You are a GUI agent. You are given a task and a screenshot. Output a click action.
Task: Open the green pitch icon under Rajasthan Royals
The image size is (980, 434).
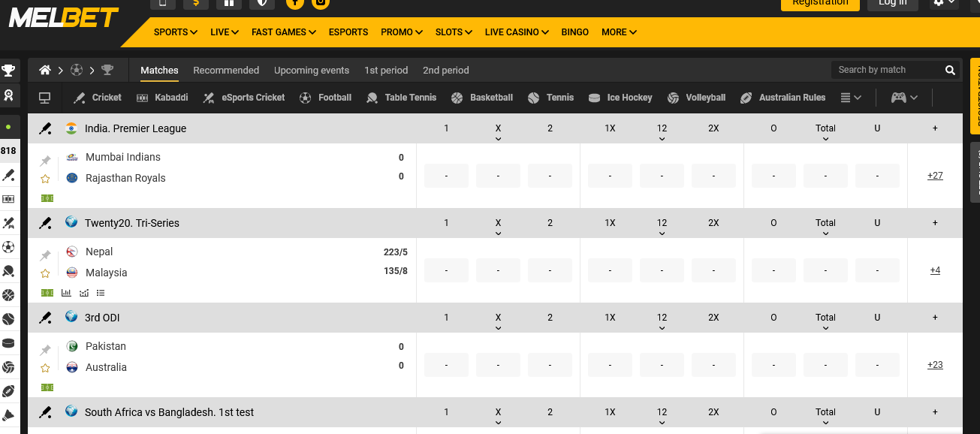pyautogui.click(x=47, y=198)
